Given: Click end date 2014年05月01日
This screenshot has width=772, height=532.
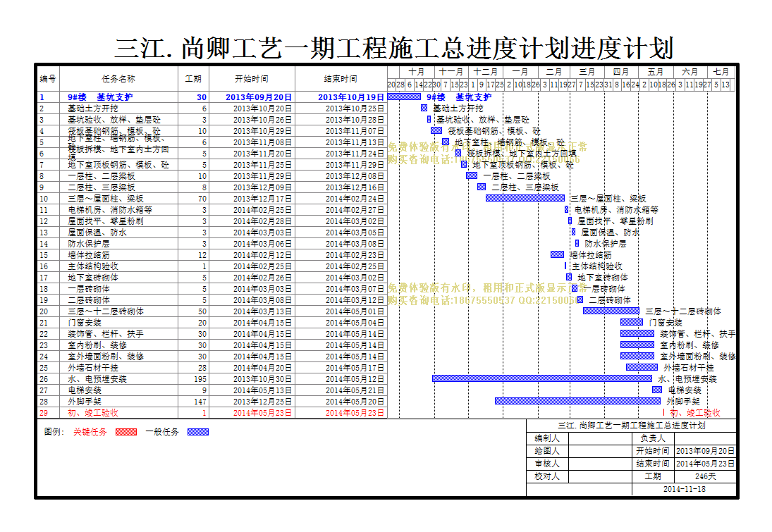Looking at the screenshot, I should point(355,311).
